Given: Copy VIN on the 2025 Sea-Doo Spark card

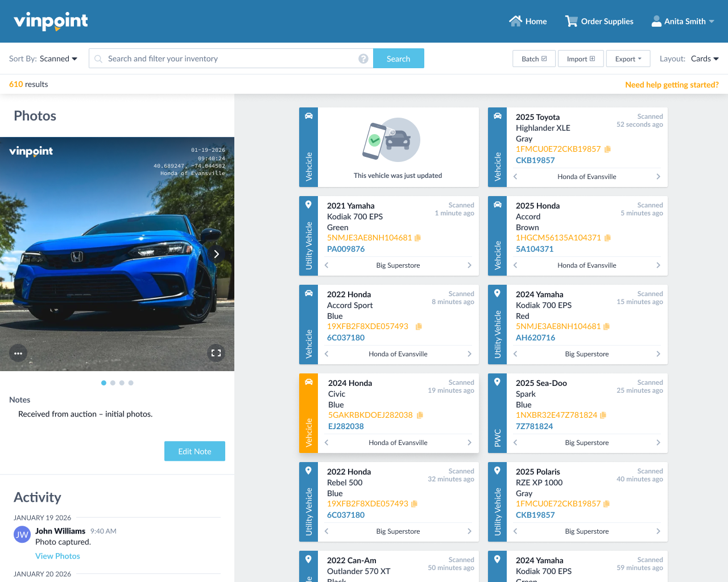Looking at the screenshot, I should coord(603,415).
